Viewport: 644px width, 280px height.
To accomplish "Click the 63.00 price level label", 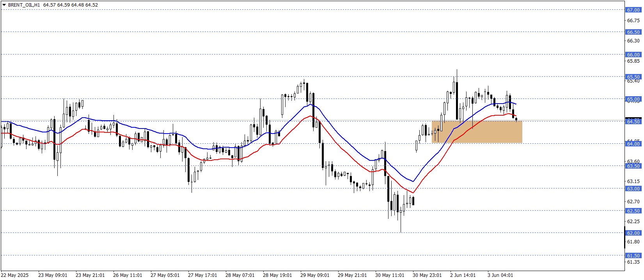I will pos(633,189).
